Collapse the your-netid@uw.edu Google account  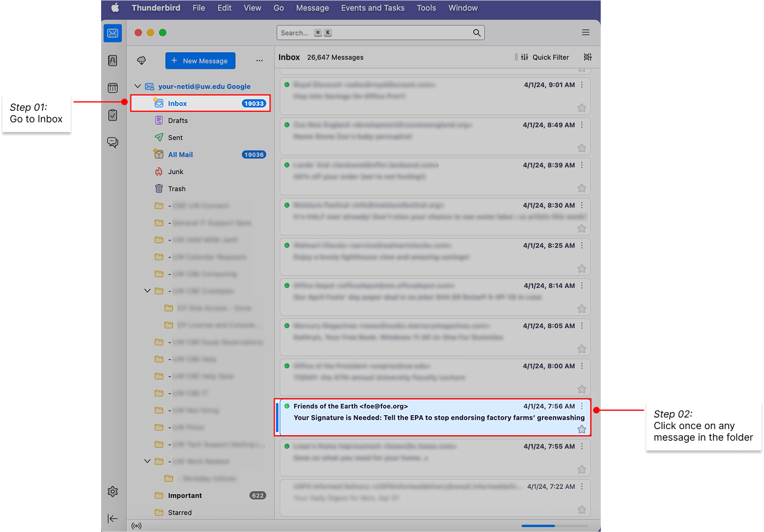pyautogui.click(x=137, y=86)
